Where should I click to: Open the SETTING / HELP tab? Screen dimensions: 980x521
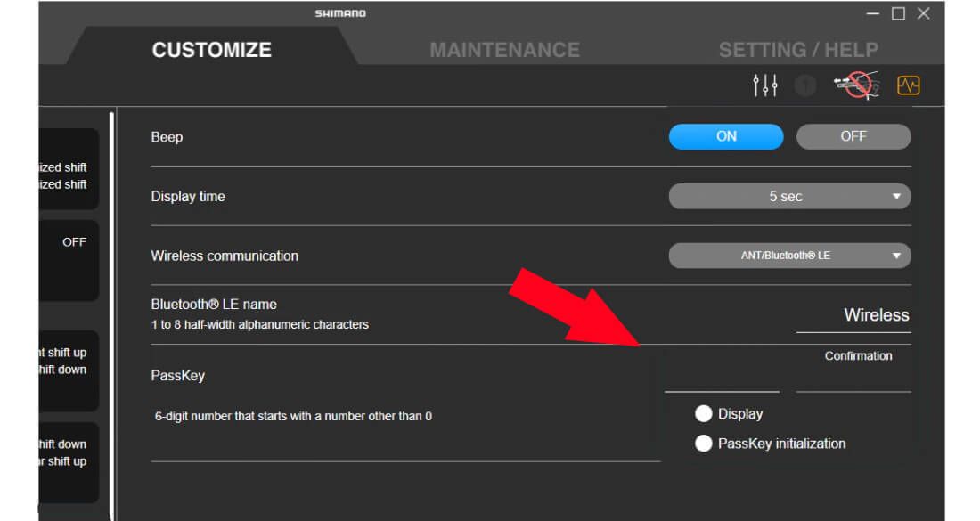[x=797, y=49]
